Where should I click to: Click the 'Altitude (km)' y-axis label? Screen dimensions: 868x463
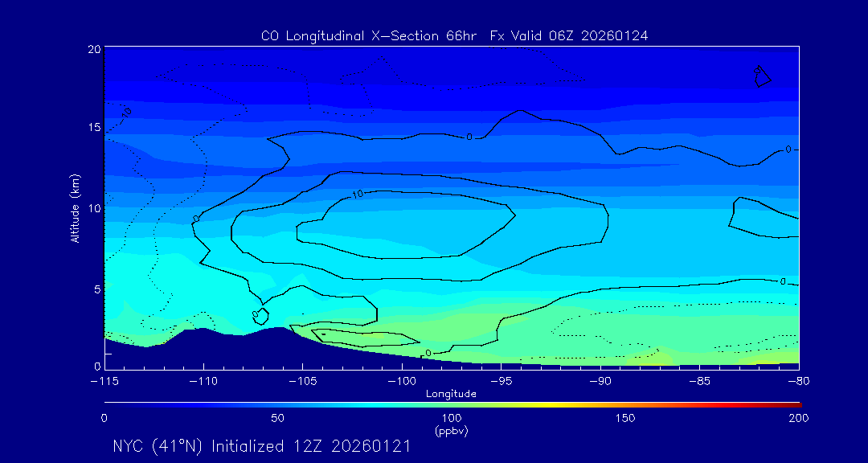coord(75,208)
